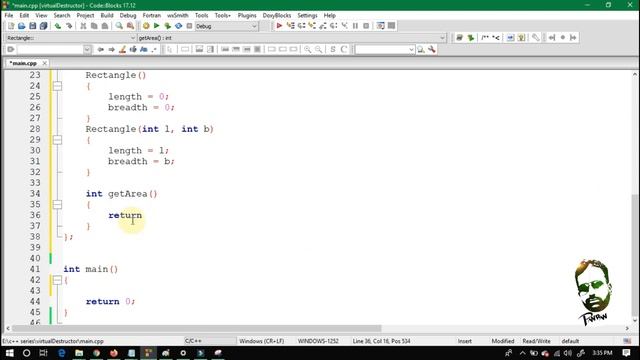Open the Debugging windows icon
The width and height of the screenshot is (640, 360).
click(x=380, y=26)
